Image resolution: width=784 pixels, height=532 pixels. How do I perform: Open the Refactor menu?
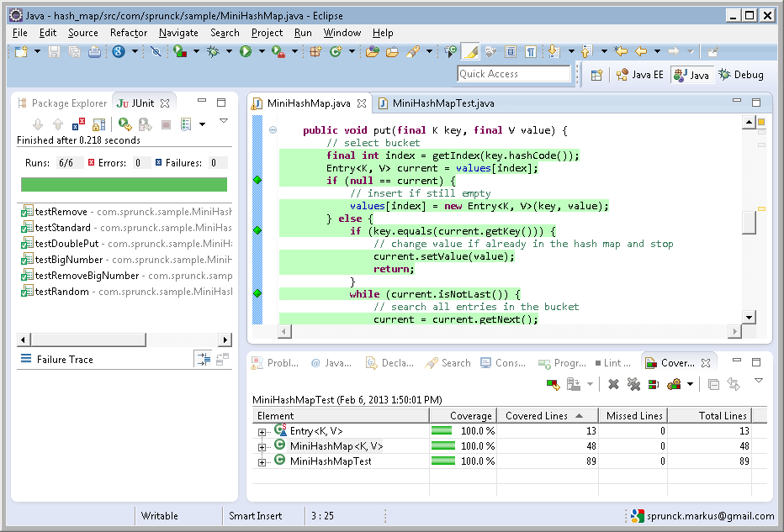coord(129,33)
